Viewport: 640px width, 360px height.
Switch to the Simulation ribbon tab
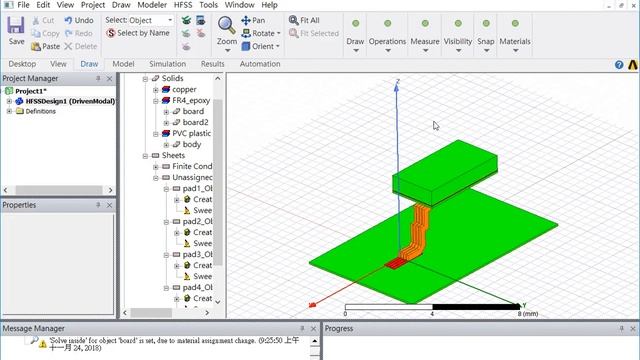click(167, 64)
